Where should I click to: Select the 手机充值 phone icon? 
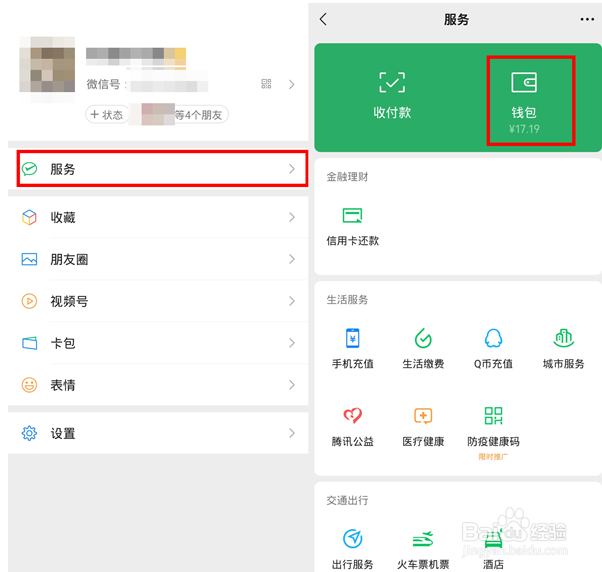pyautogui.click(x=352, y=338)
